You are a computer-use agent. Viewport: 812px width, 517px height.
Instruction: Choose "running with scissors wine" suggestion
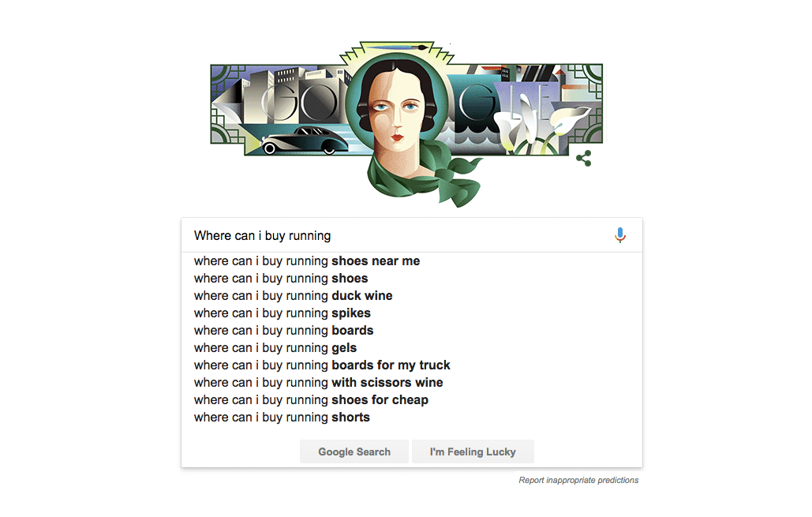tap(318, 383)
